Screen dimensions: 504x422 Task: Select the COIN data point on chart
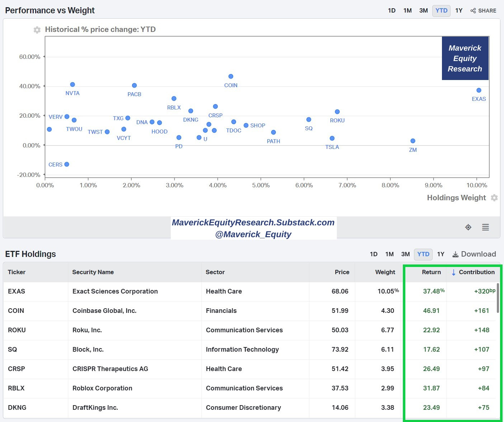click(x=231, y=76)
